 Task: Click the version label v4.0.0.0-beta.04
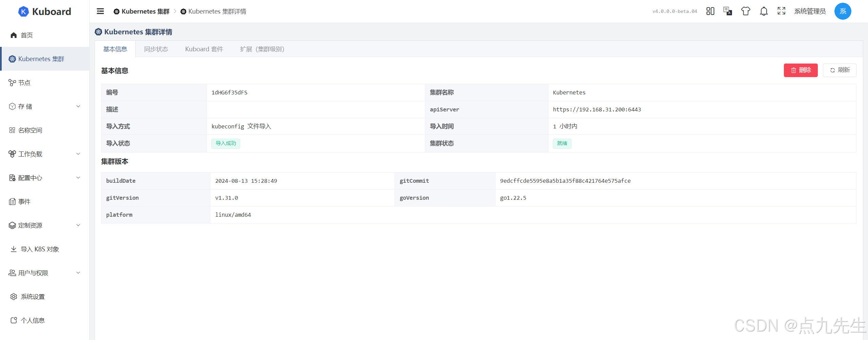coord(675,11)
